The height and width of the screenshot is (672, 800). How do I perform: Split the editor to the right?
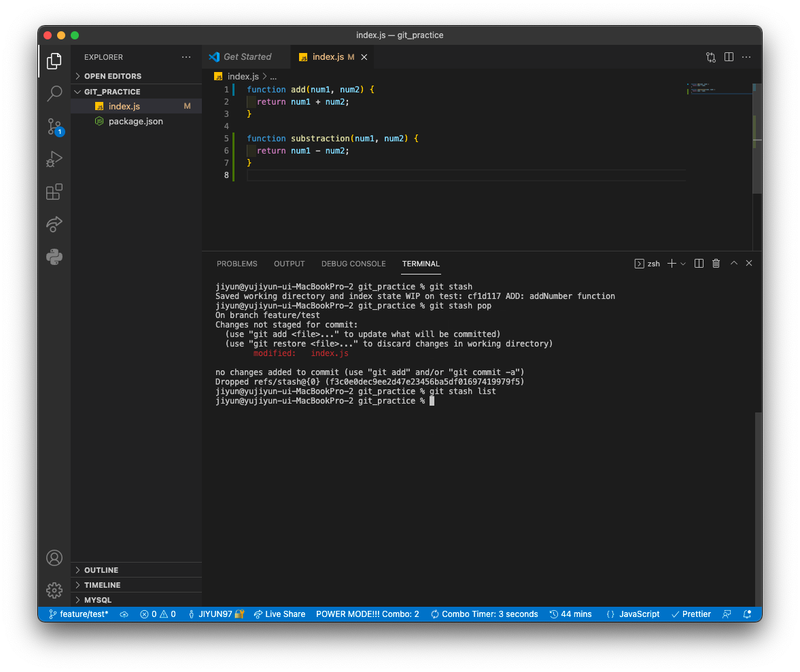pos(729,57)
